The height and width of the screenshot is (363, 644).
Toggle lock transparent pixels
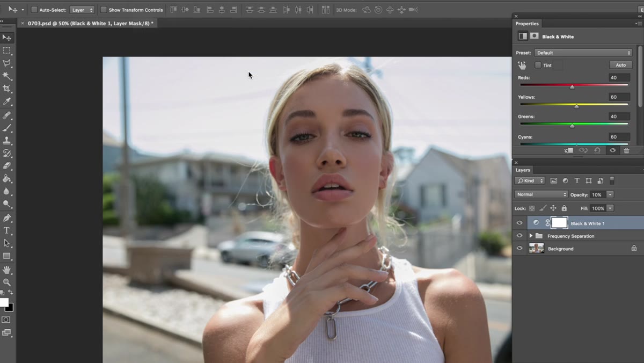tap(532, 208)
